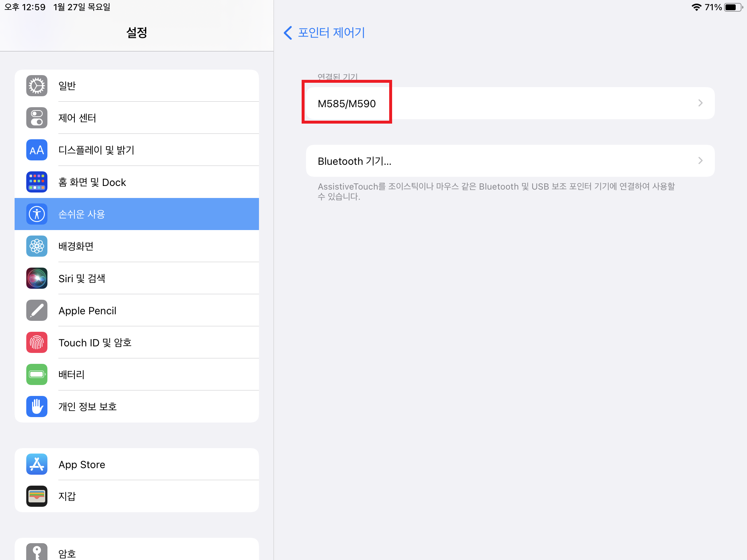Tap the Siri & Search icon
The height and width of the screenshot is (560, 747).
click(x=37, y=278)
